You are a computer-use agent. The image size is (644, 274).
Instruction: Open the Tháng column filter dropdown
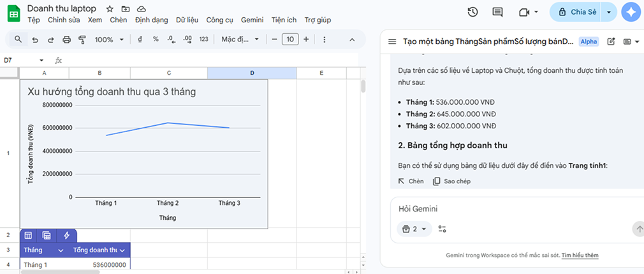coord(61,250)
